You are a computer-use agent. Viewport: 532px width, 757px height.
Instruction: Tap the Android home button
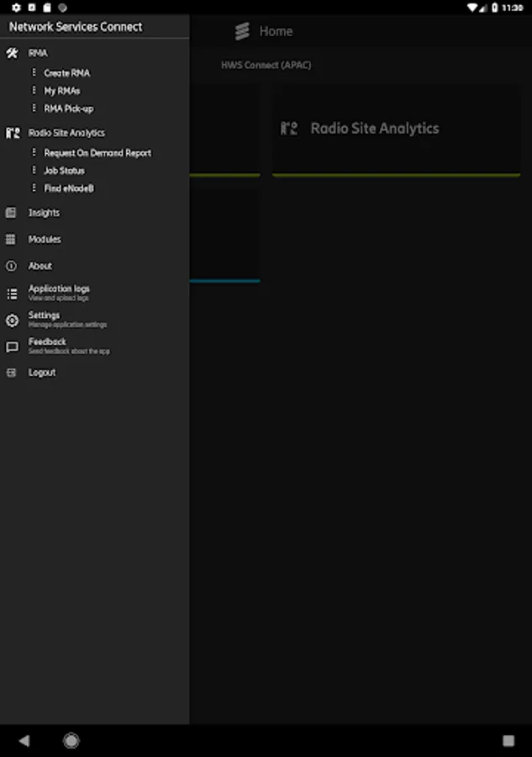pyautogui.click(x=71, y=740)
